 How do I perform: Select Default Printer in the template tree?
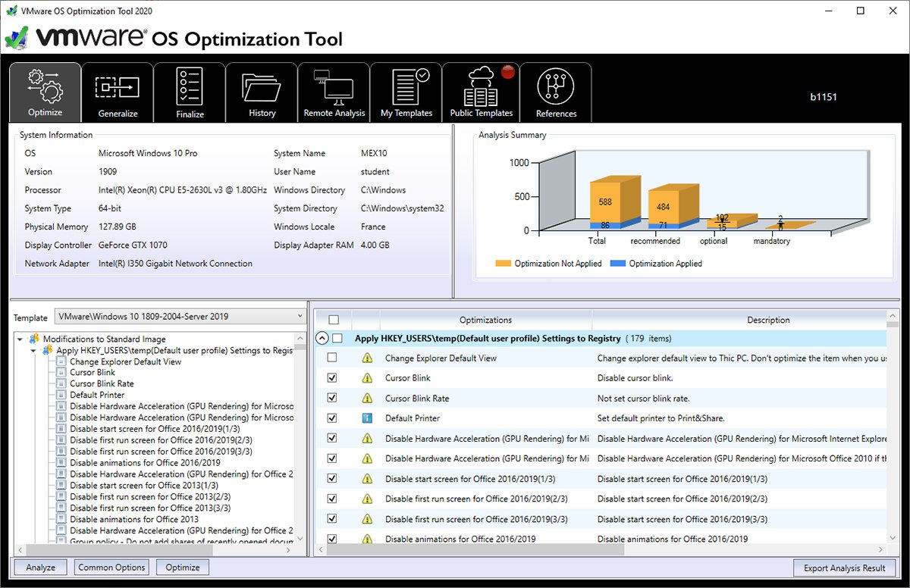pos(97,395)
